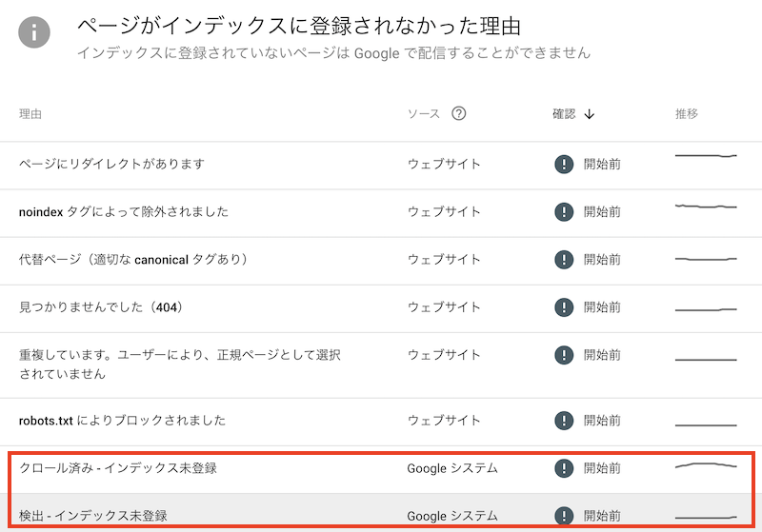Click the warning icon in the robots.txt row

pos(564,420)
